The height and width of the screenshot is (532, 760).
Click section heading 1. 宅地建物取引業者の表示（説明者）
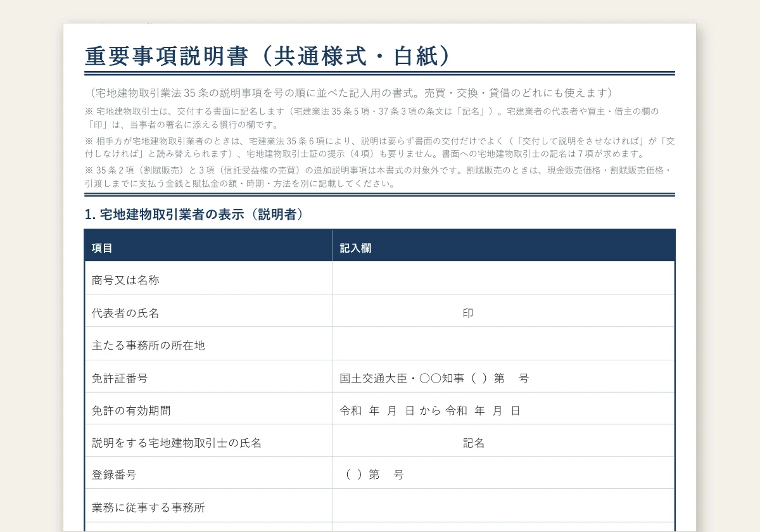(x=195, y=215)
